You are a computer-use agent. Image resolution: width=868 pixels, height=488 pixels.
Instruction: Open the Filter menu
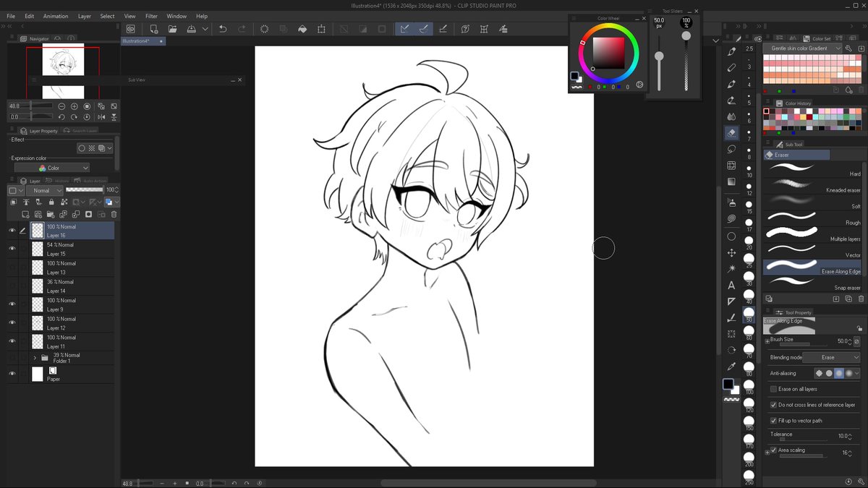(151, 16)
